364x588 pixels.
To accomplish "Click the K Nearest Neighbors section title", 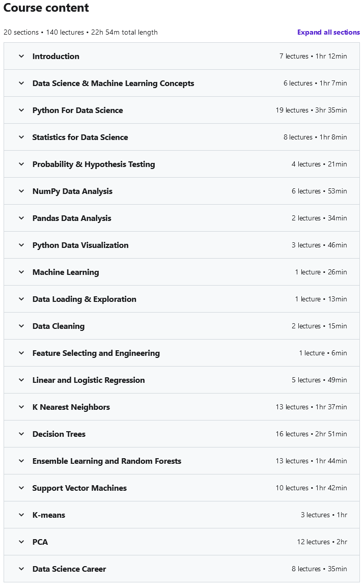I will 71,407.
